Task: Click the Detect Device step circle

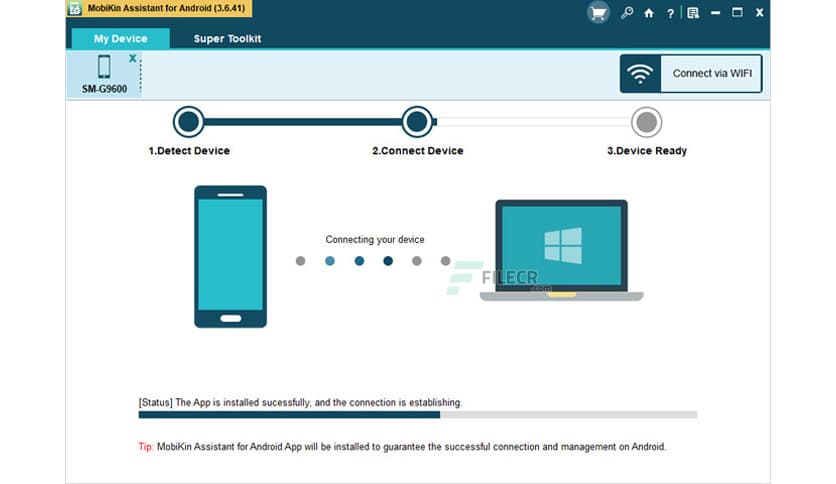Action: [189, 122]
